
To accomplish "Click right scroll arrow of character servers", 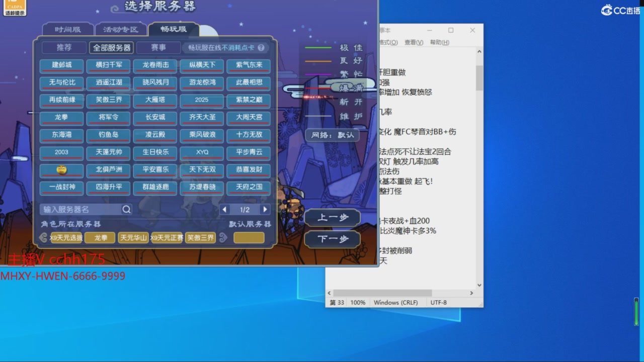I will (x=223, y=237).
